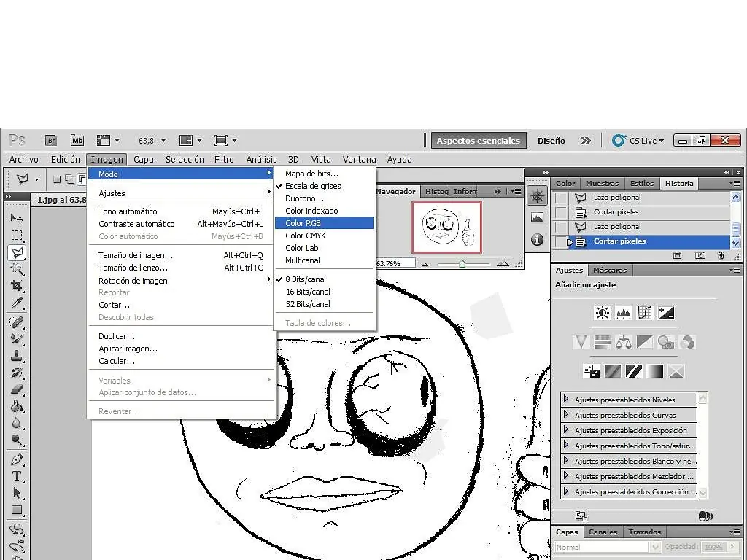Select the Blur droplet tool
The width and height of the screenshot is (747, 560).
pos(17,423)
